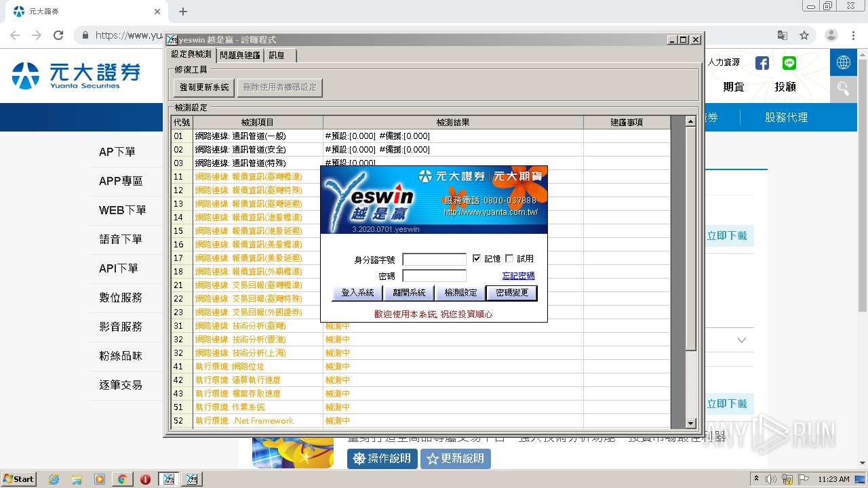This screenshot has width=868, height=488.
Task: Go back in Chrome
Action: [x=15, y=35]
